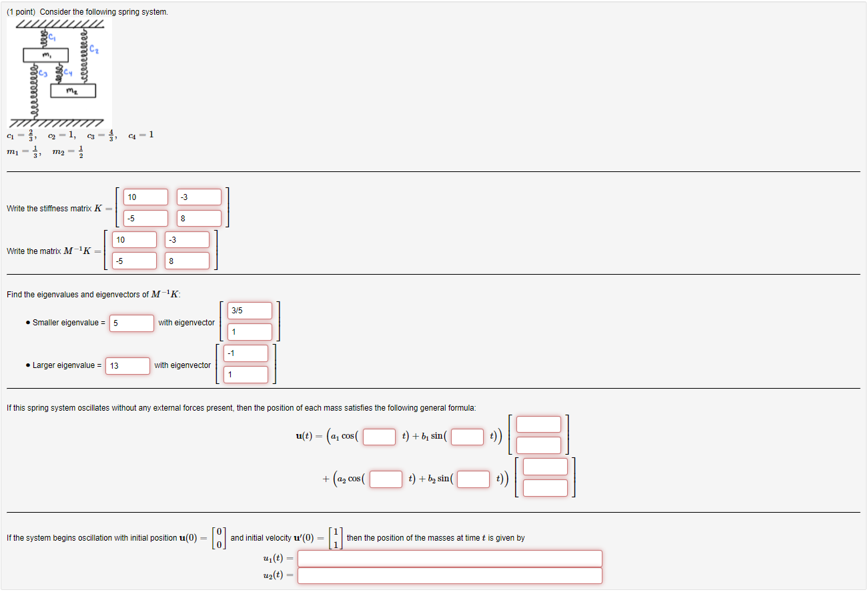Select the bottom-left entry of matrix K
This screenshot has width=868, height=592.
tap(145, 218)
